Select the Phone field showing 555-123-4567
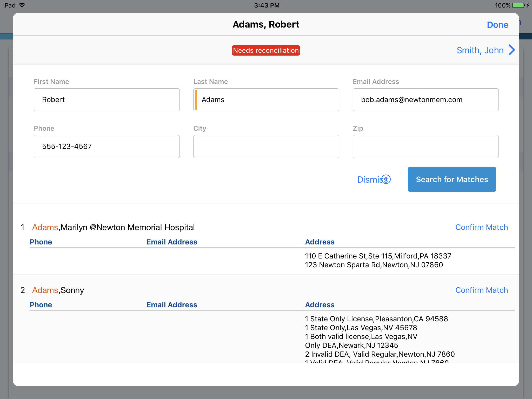This screenshot has width=532, height=399. [x=107, y=147]
